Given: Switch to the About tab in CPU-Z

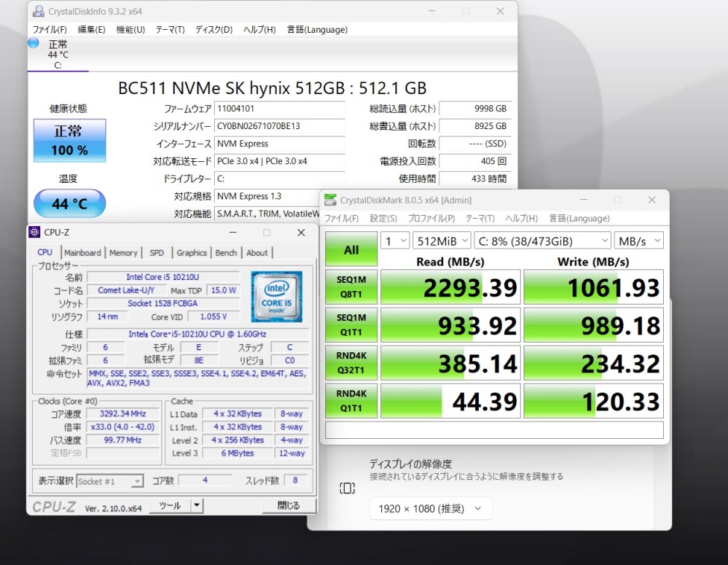Looking at the screenshot, I should click(257, 253).
